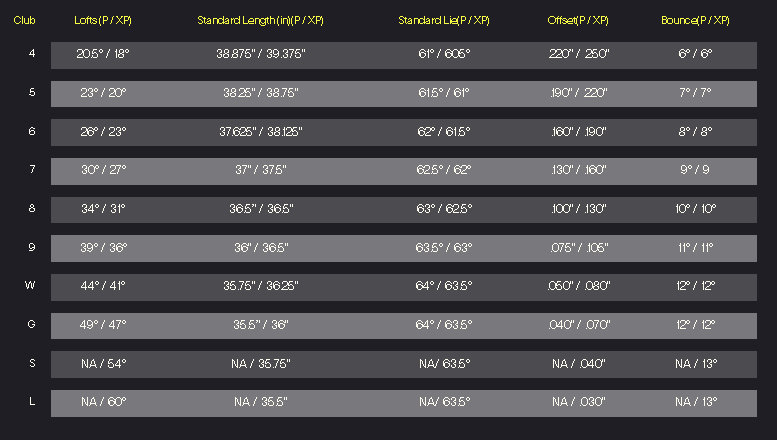Select the Standard Lie (P / XP) header
777x440 pixels.
444,20
